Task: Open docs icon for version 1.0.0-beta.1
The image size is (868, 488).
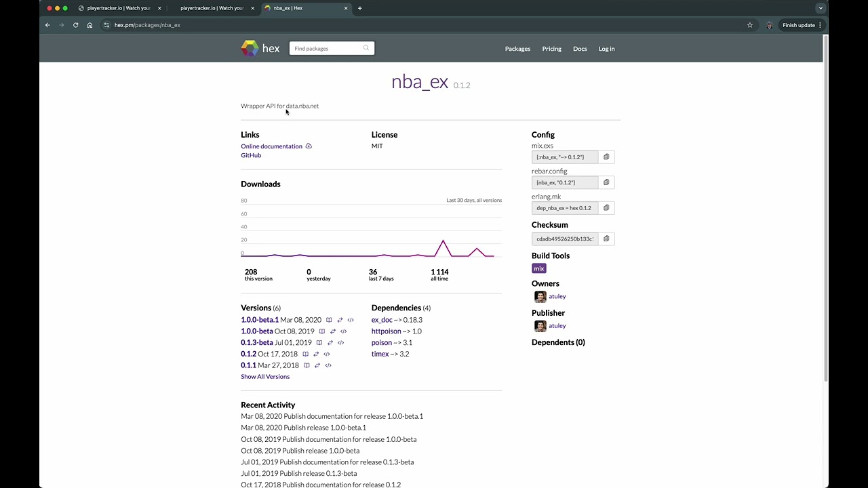Action: (x=329, y=320)
